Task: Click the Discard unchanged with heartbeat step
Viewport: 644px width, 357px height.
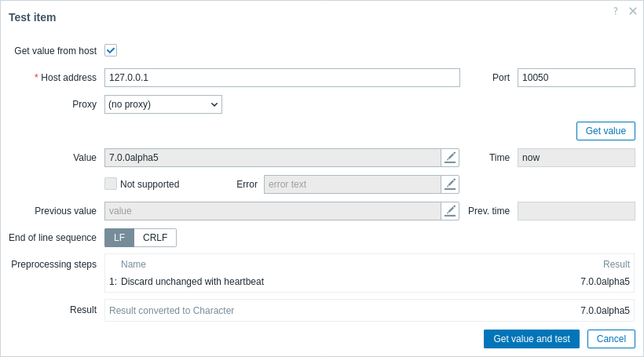Action: point(192,282)
